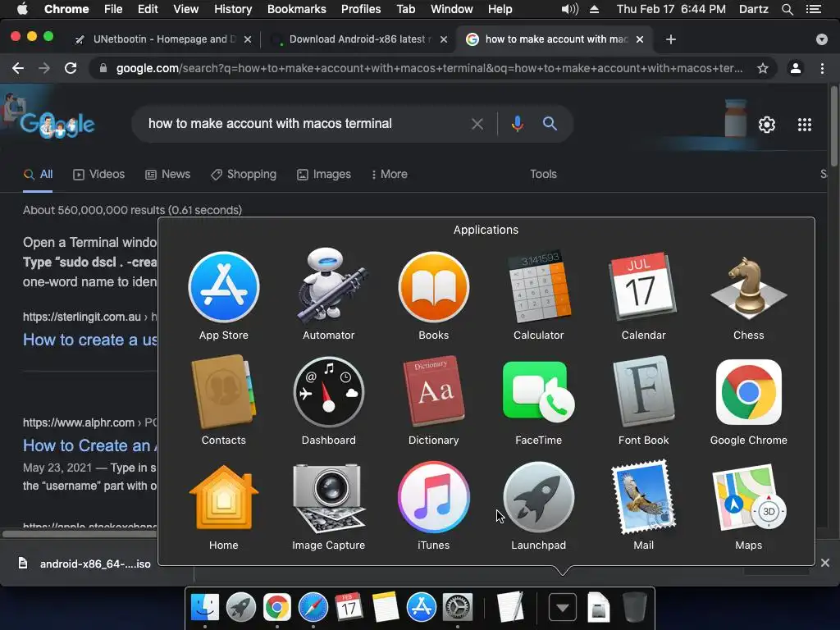Viewport: 840px width, 630px height.
Task: Open the Profiles menu in menu bar
Action: point(361,9)
